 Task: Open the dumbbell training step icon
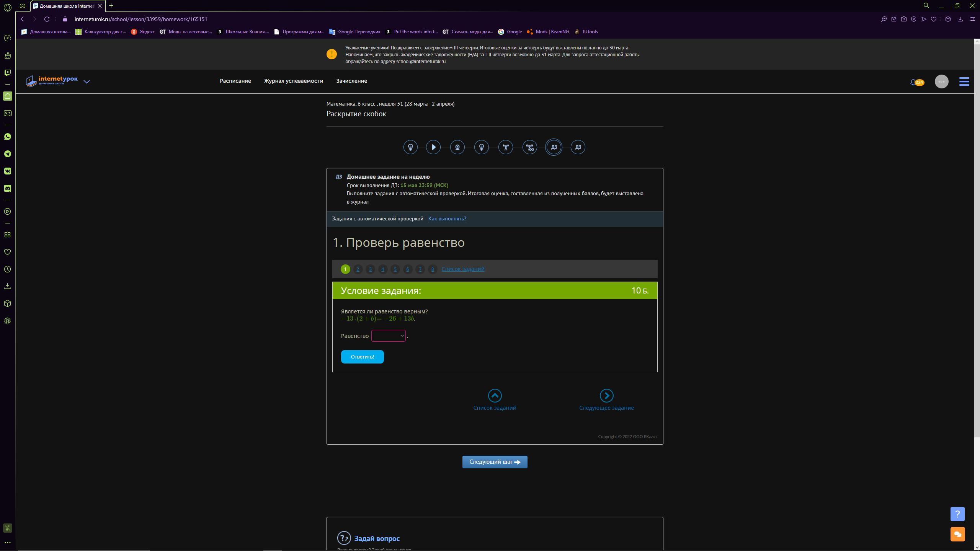pos(505,147)
